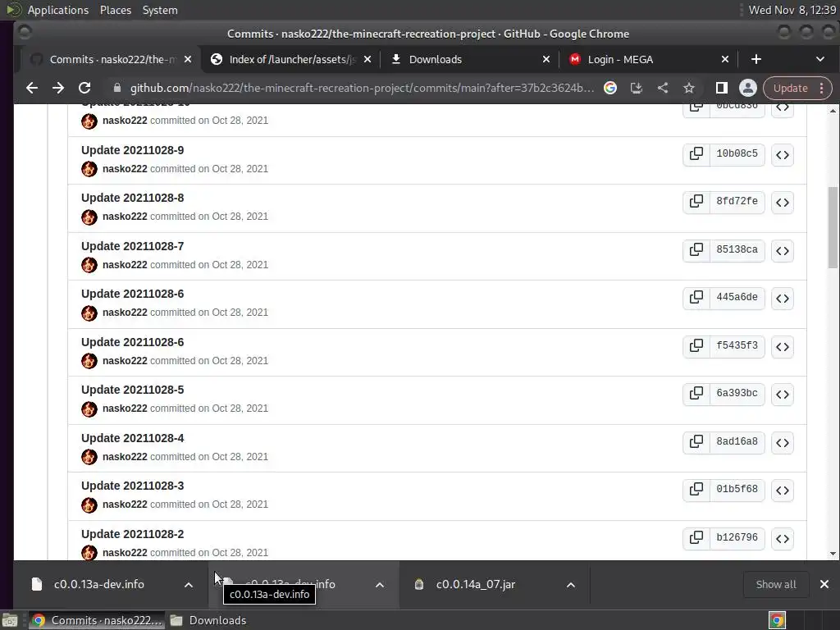
Task: Open the Applications menu
Action: point(58,10)
